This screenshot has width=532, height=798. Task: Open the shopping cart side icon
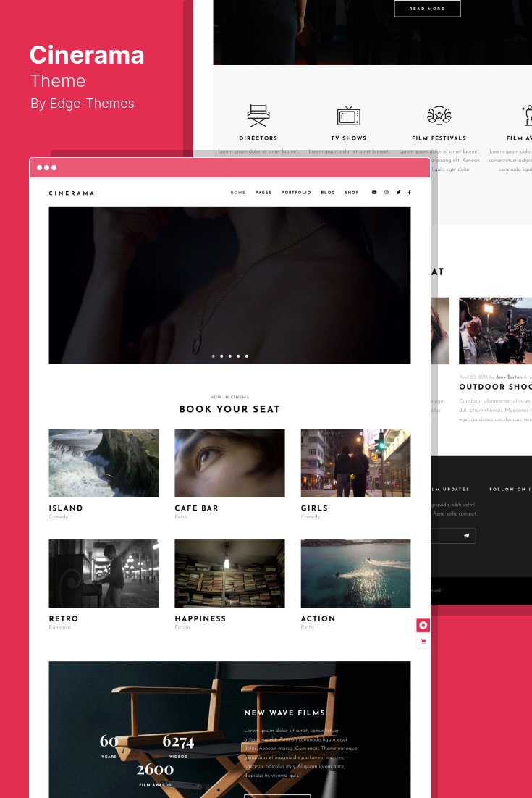tap(423, 642)
